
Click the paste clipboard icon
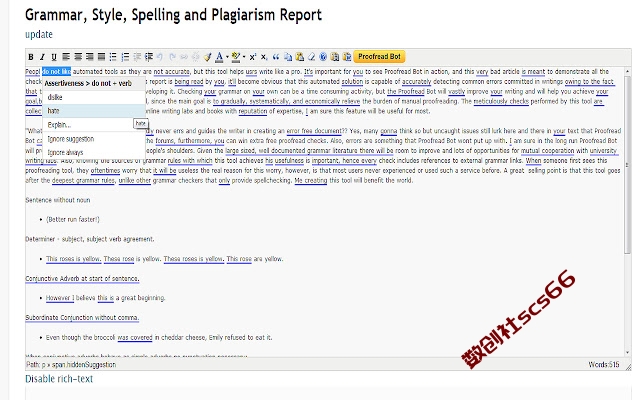[300, 57]
